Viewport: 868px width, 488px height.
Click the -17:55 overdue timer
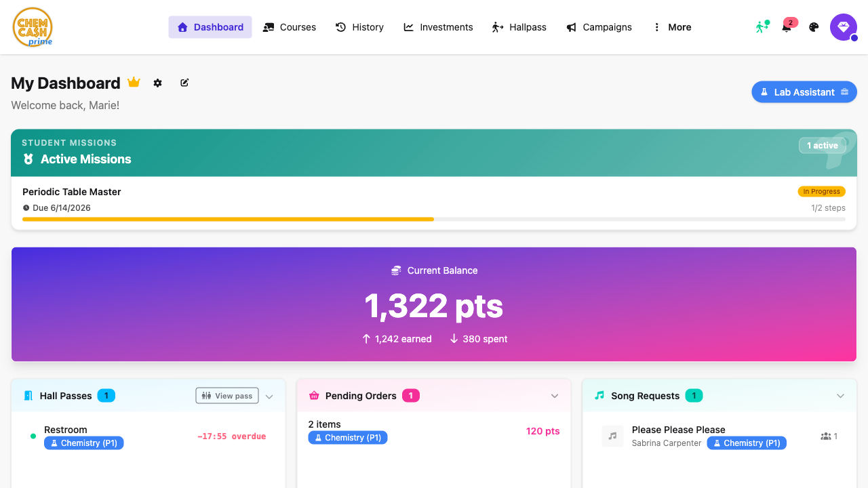tap(232, 436)
